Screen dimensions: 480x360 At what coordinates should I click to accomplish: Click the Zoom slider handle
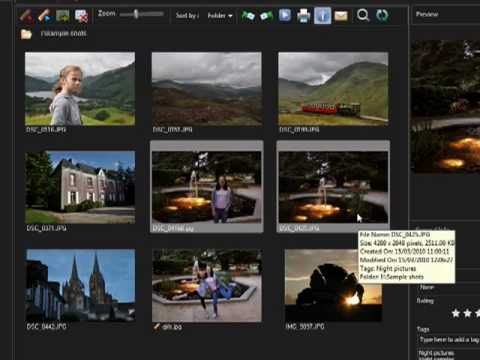136,14
